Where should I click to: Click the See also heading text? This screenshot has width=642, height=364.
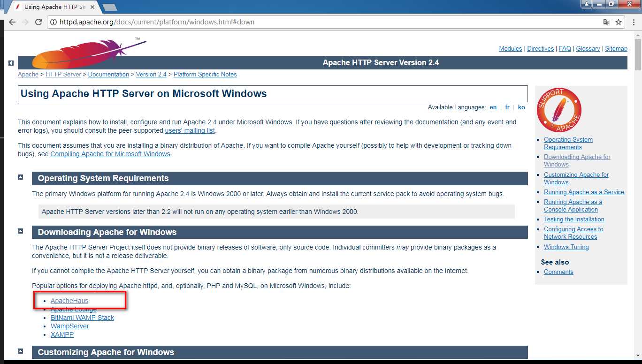555,262
